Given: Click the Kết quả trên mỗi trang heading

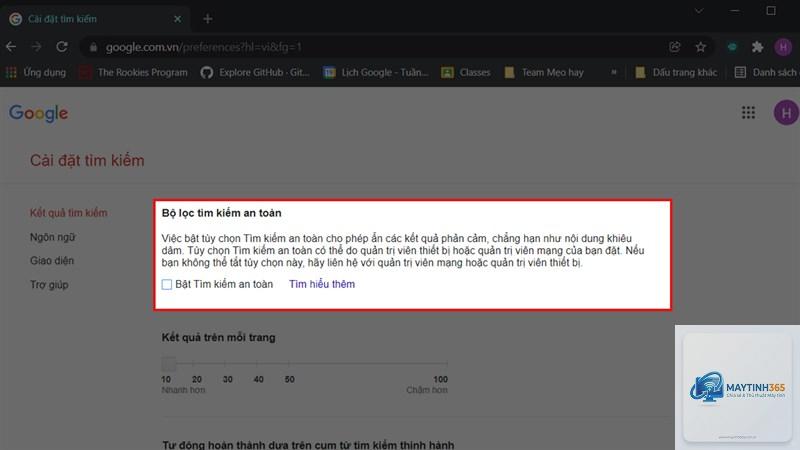Looking at the screenshot, I should tap(218, 337).
